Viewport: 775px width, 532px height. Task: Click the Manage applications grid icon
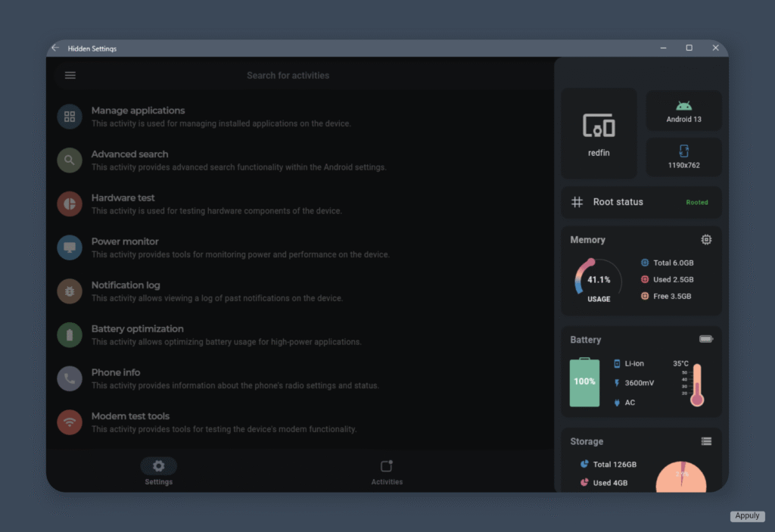click(x=70, y=117)
